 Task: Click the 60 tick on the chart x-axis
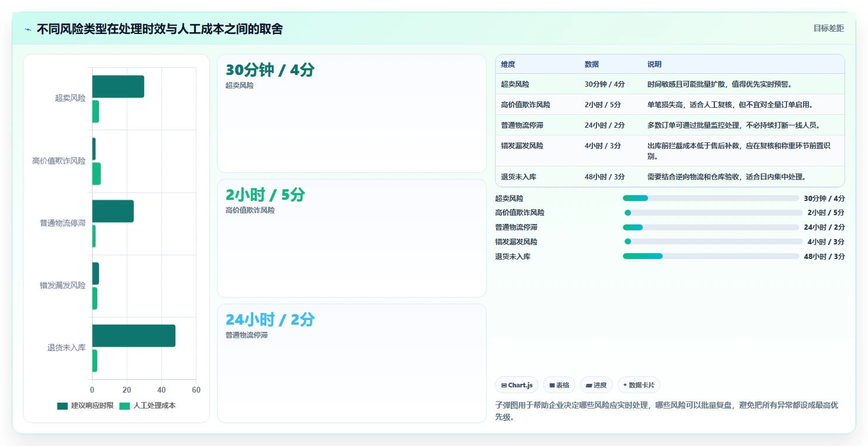(196, 390)
